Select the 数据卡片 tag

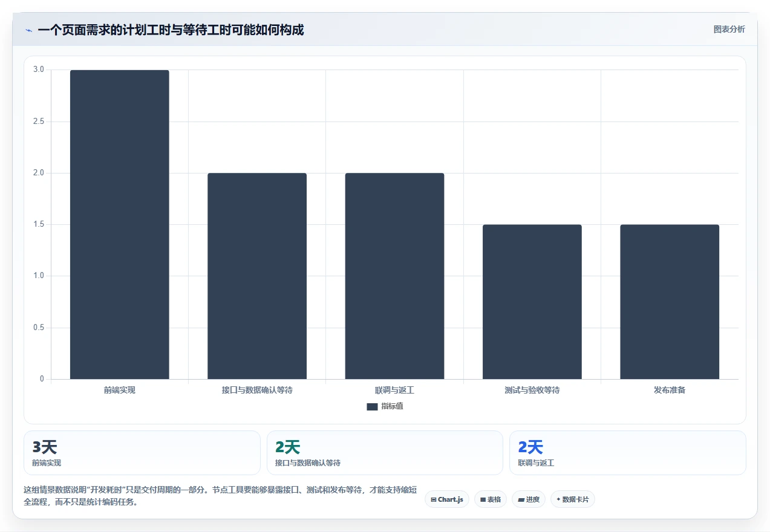coord(573,499)
